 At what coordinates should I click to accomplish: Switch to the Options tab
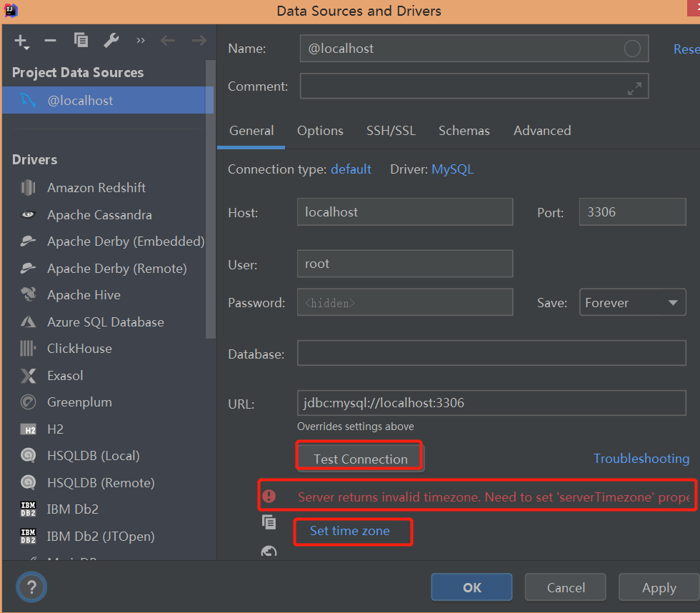point(320,131)
